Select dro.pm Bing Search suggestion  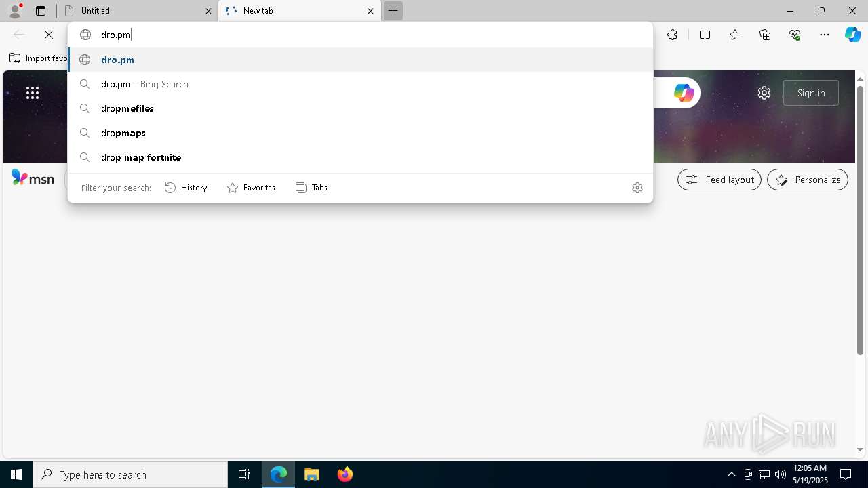(x=360, y=84)
